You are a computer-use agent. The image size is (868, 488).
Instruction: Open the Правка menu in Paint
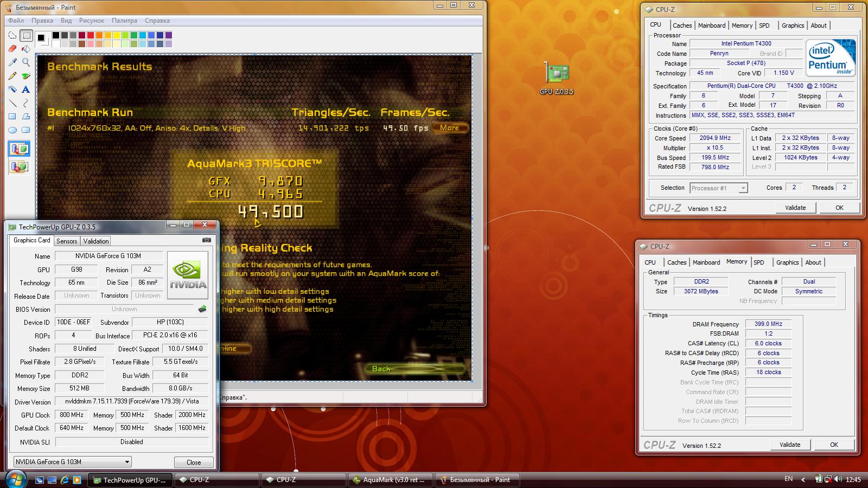pos(42,21)
